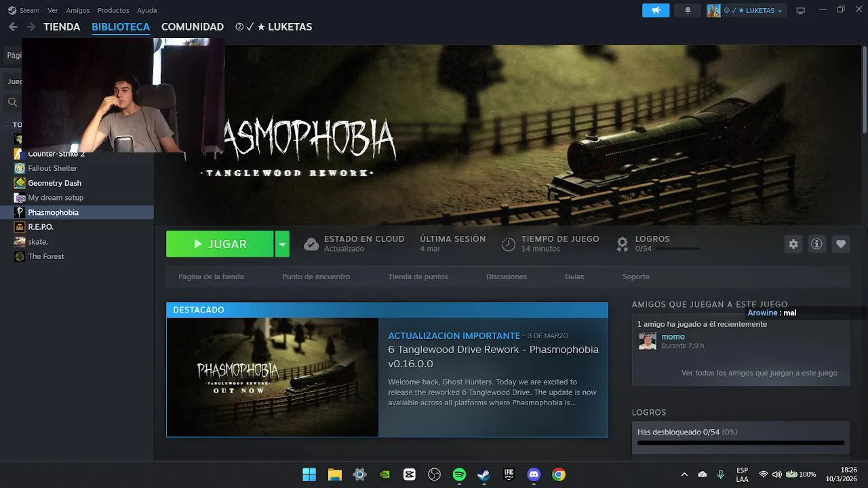
Task: Open the Ver menu
Action: pos(53,10)
